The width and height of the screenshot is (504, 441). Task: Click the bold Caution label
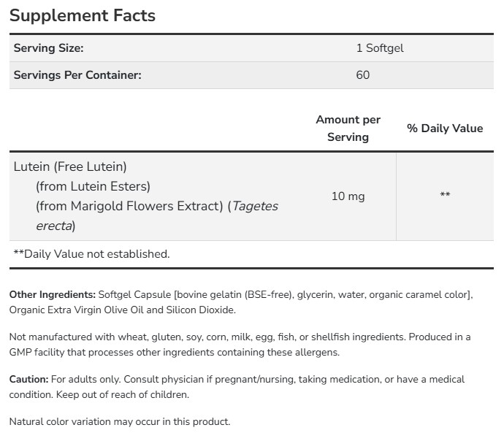(28, 379)
